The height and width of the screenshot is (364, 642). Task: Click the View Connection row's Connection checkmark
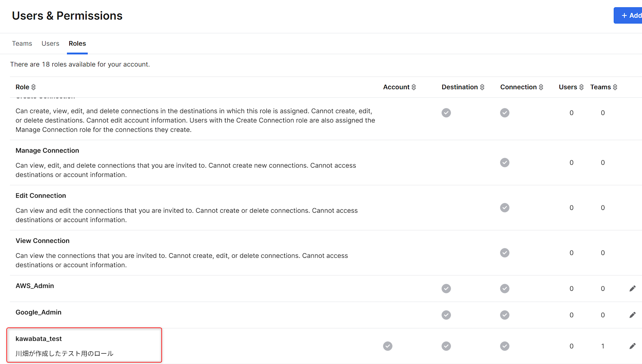(x=504, y=253)
